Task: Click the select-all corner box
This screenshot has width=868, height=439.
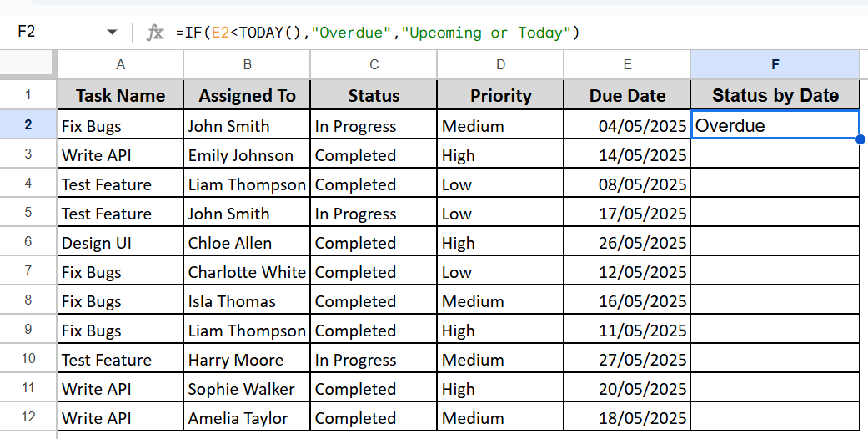Action: pyautogui.click(x=28, y=65)
